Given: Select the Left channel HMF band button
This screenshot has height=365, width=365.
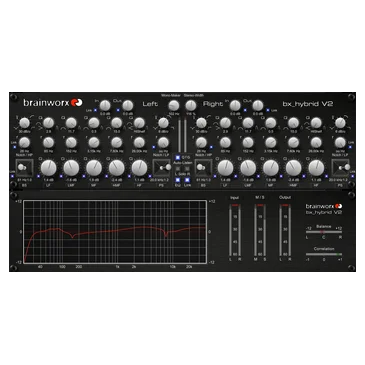Looking at the screenshot, I should 116,185.
